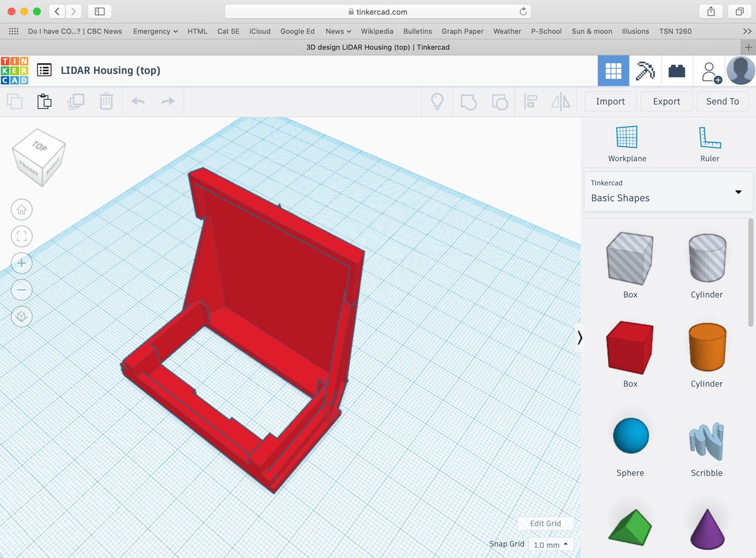756x558 pixels.
Task: Select the Workplane tool
Action: click(x=627, y=144)
